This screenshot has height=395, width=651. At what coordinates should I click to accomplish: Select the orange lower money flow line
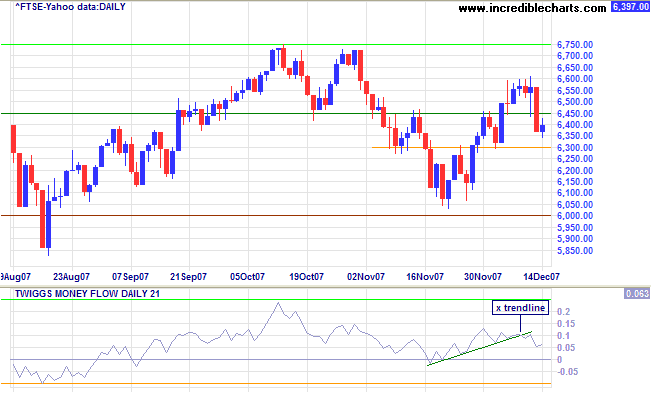click(276, 383)
